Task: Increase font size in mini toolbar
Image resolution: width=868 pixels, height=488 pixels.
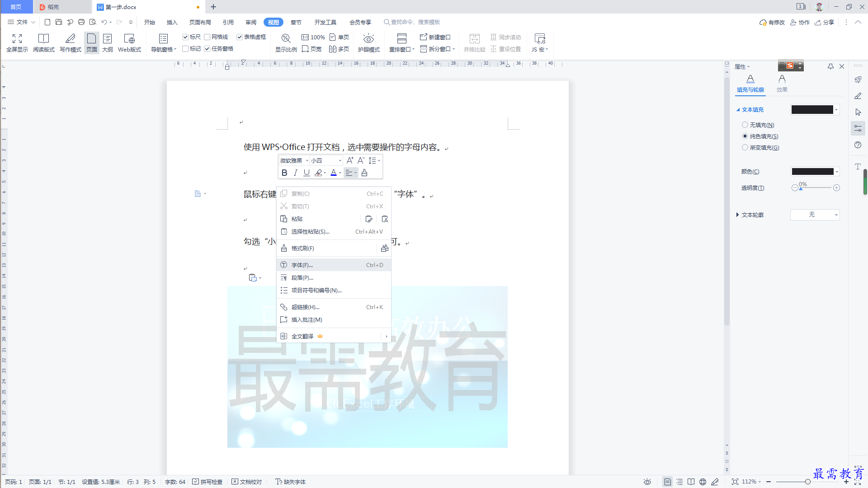Action: point(349,160)
